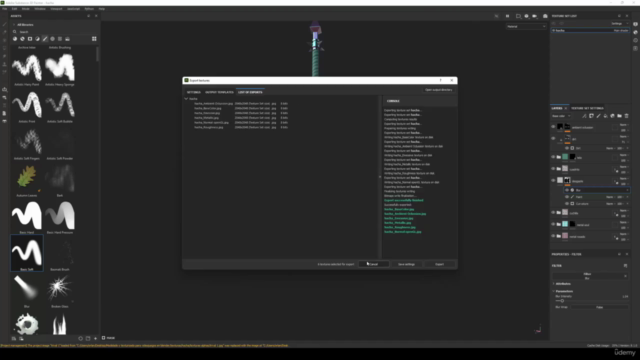Screen dimensions: 640x360
Task: Toggle visibility of the Blur filter effect
Action: [567, 190]
